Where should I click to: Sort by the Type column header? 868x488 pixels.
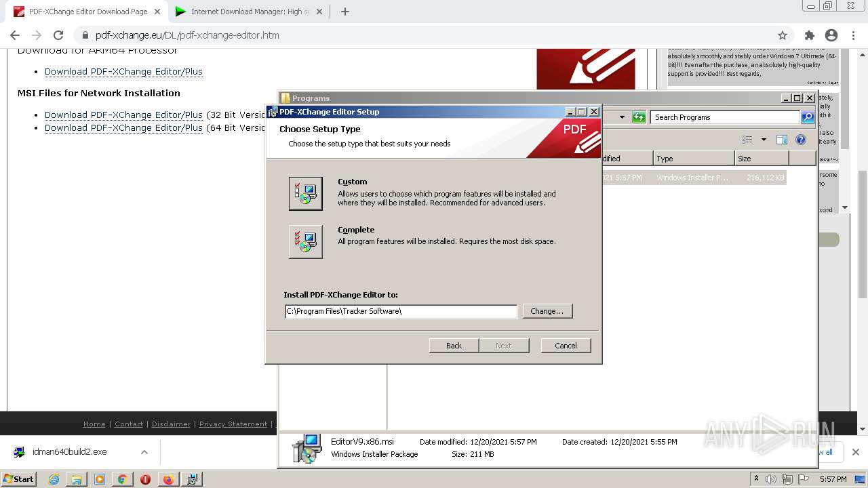pyautogui.click(x=694, y=159)
